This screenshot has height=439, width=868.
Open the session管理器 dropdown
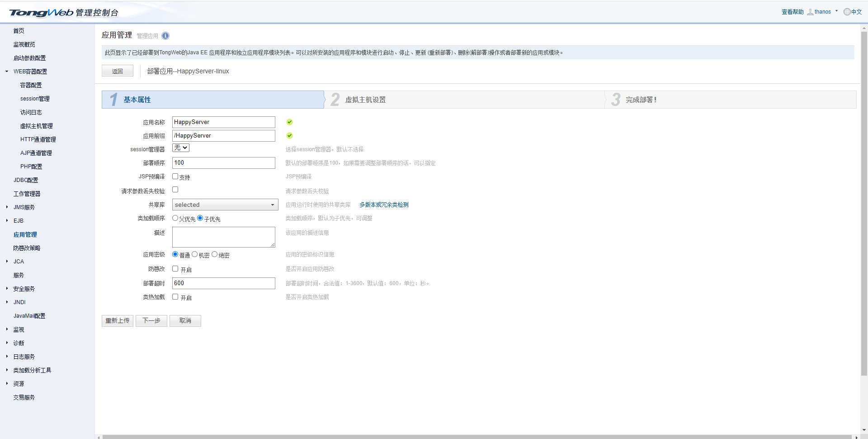pyautogui.click(x=181, y=148)
